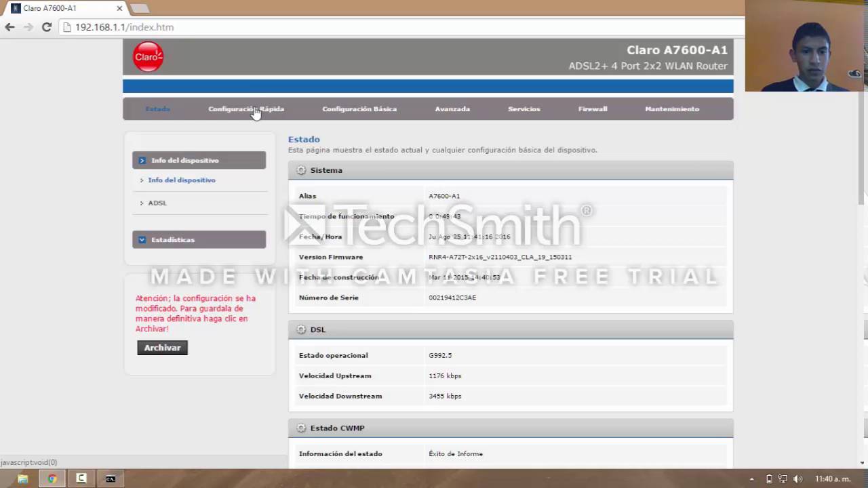This screenshot has height=488, width=868.
Task: Select serial number 00219412C3AE
Action: pos(452,298)
